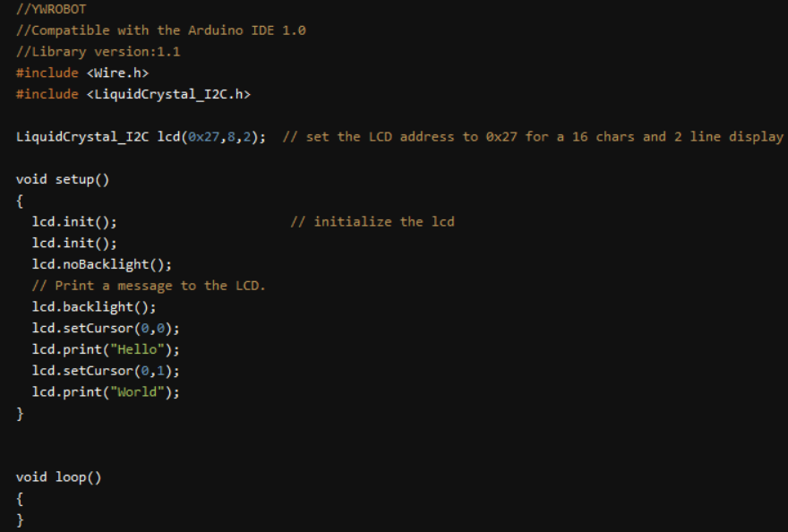
Task: Click the Library version:1.1 comment
Action: 98,51
